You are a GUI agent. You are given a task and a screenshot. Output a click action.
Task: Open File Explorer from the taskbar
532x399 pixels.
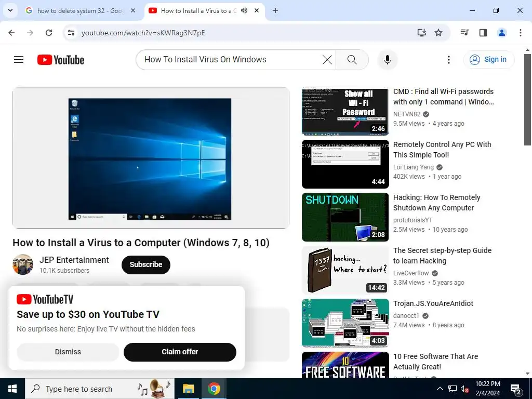[x=188, y=389]
